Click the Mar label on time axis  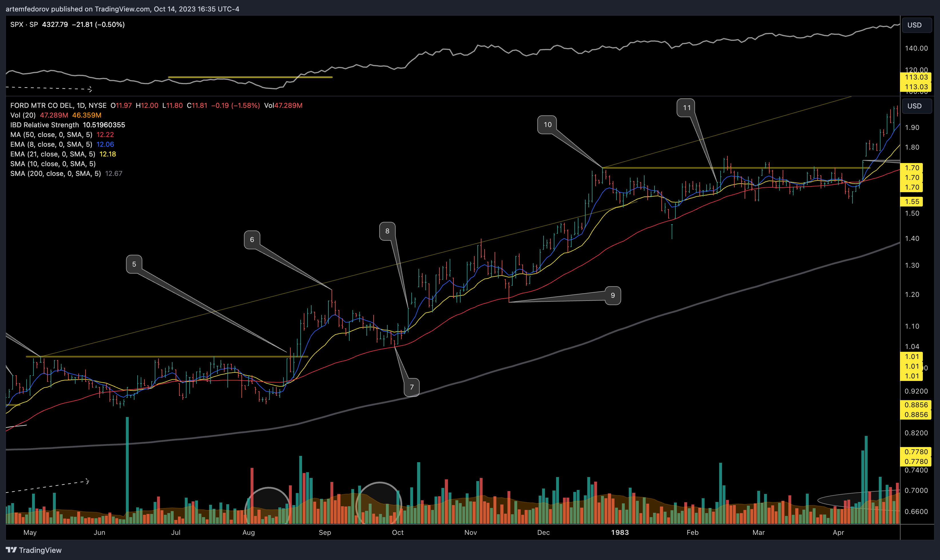(758, 533)
